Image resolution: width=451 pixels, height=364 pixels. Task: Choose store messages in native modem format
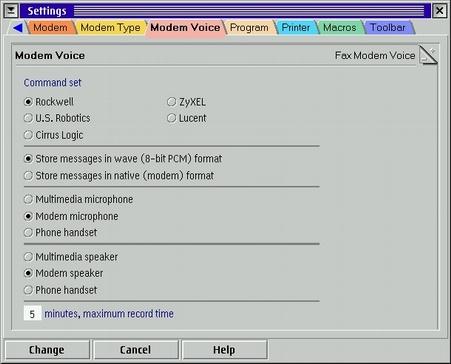point(119,176)
